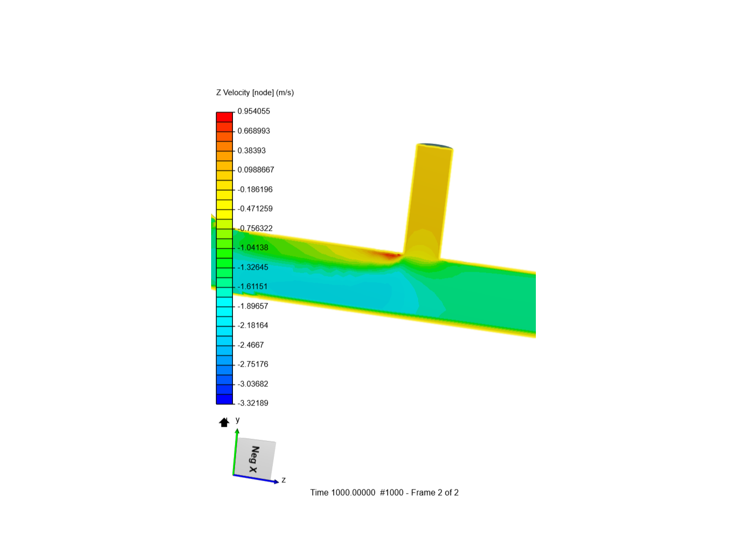
Task: Select the dark blue bottom legend band
Action: tap(225, 399)
